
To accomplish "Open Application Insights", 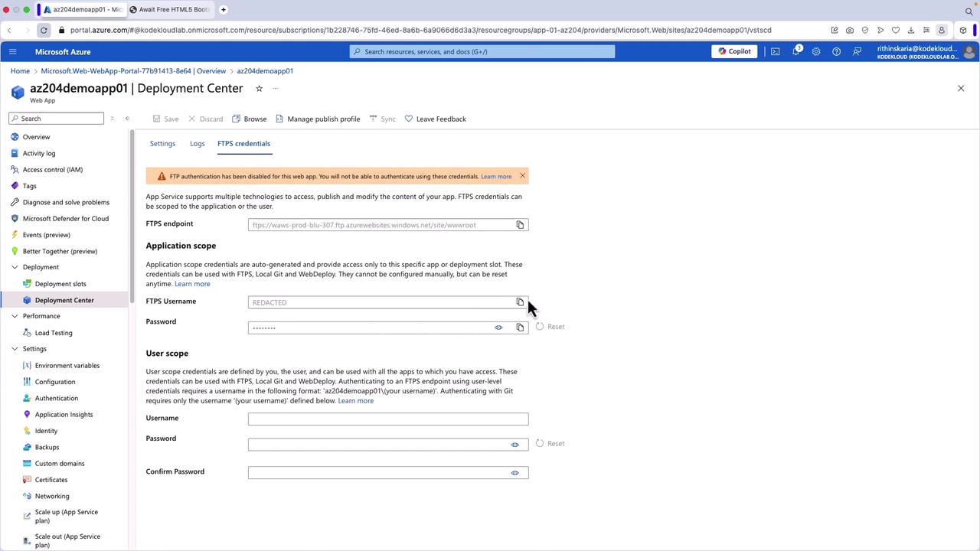I will (x=64, y=414).
